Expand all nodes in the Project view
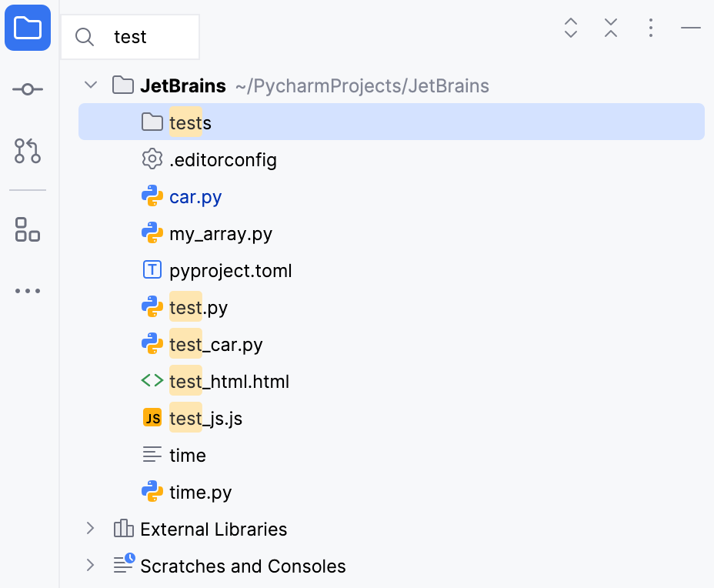 (570, 28)
